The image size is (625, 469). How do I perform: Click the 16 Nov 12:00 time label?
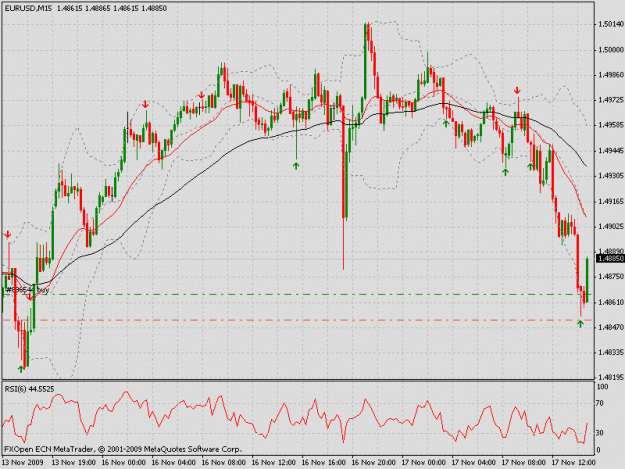274,463
